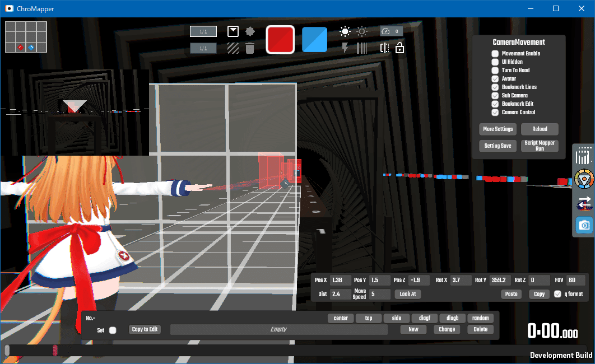The image size is (595, 364).
Task: Toggle the Turn To Head checkbox
Action: tap(495, 70)
